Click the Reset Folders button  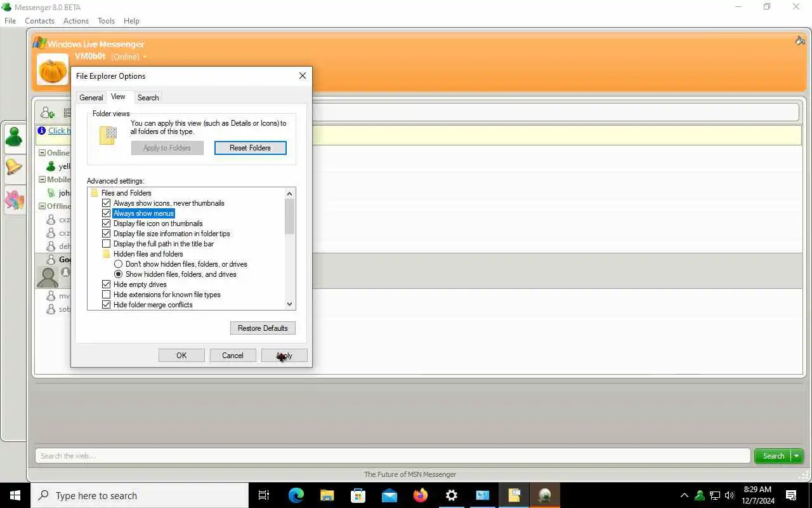point(251,148)
